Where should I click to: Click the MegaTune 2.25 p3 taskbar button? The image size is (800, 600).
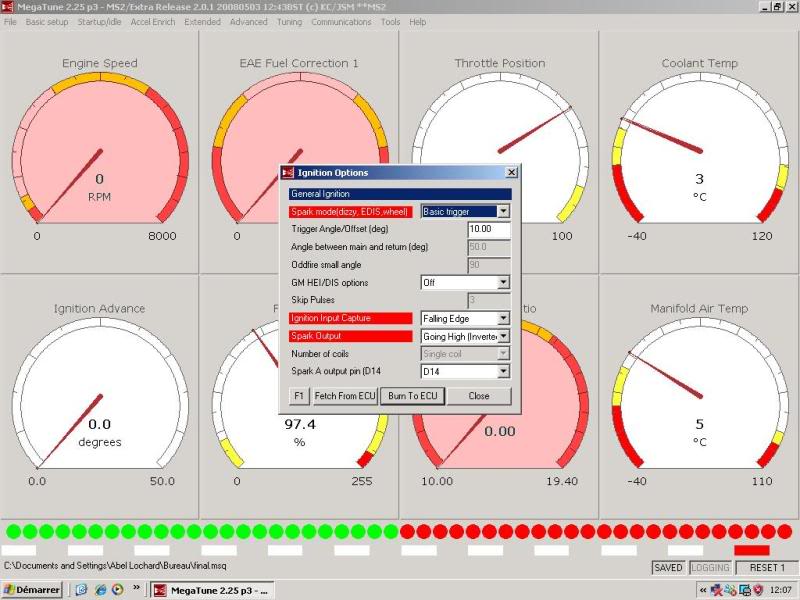pyautogui.click(x=212, y=590)
